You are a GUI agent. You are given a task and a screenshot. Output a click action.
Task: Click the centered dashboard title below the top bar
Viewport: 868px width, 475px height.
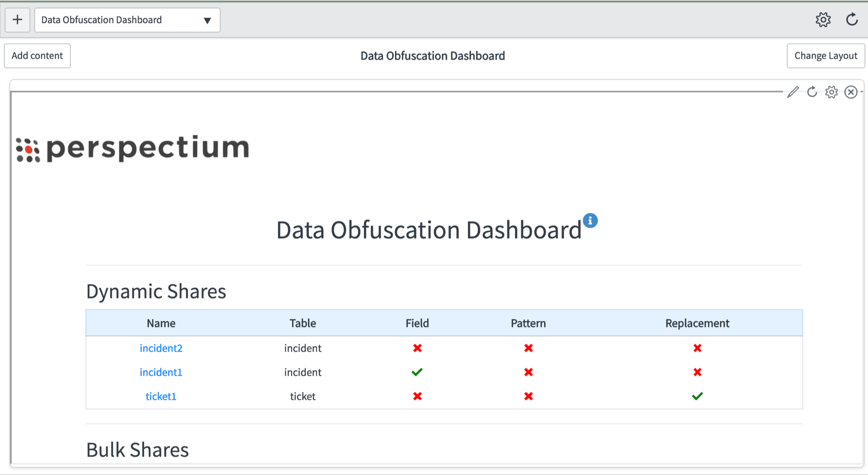tap(432, 56)
